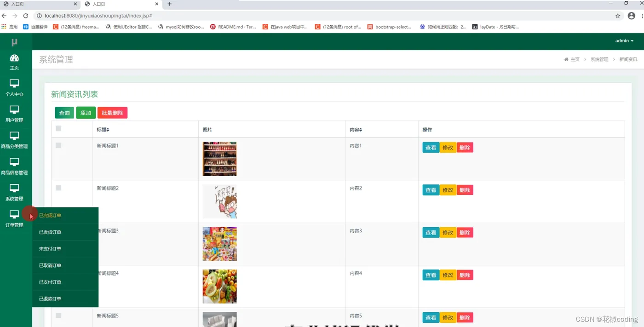Open 系统管理 sidebar monitor icon
The height and width of the screenshot is (327, 644).
pos(14,189)
